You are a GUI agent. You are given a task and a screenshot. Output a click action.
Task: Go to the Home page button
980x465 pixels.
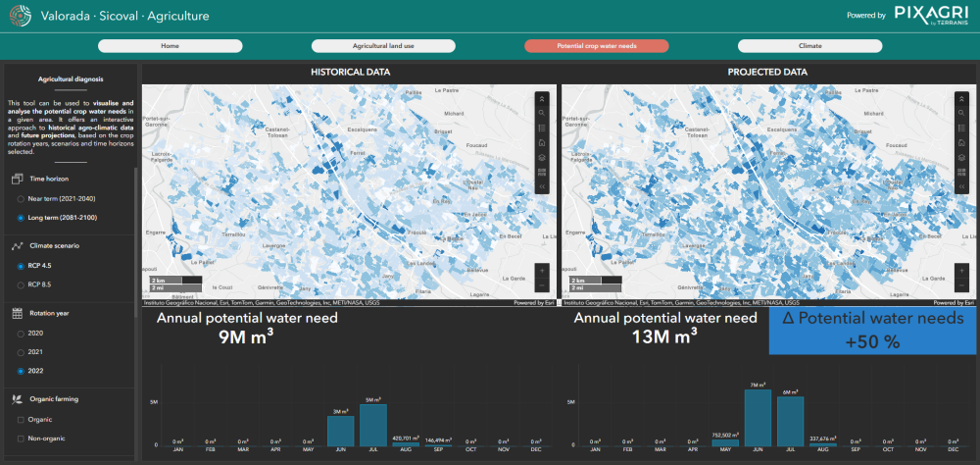click(170, 46)
